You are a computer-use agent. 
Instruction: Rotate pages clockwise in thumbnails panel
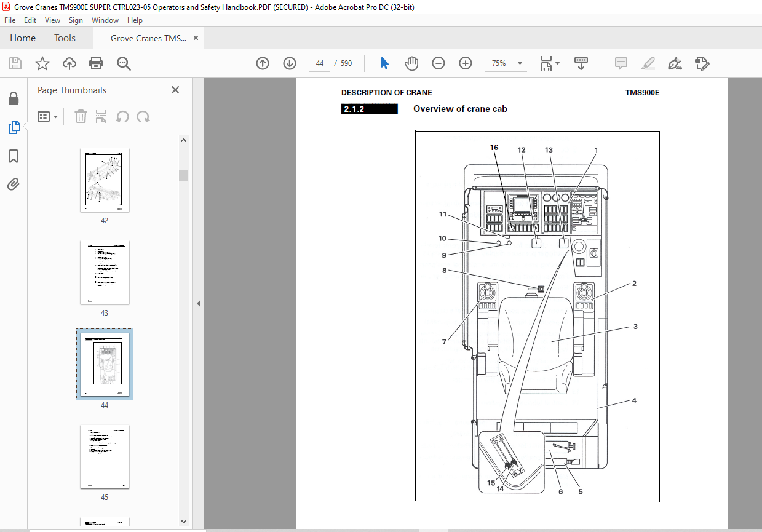(143, 116)
